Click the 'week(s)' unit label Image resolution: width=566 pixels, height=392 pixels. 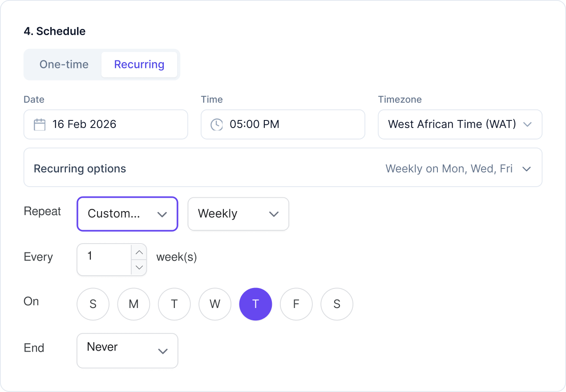[177, 257]
